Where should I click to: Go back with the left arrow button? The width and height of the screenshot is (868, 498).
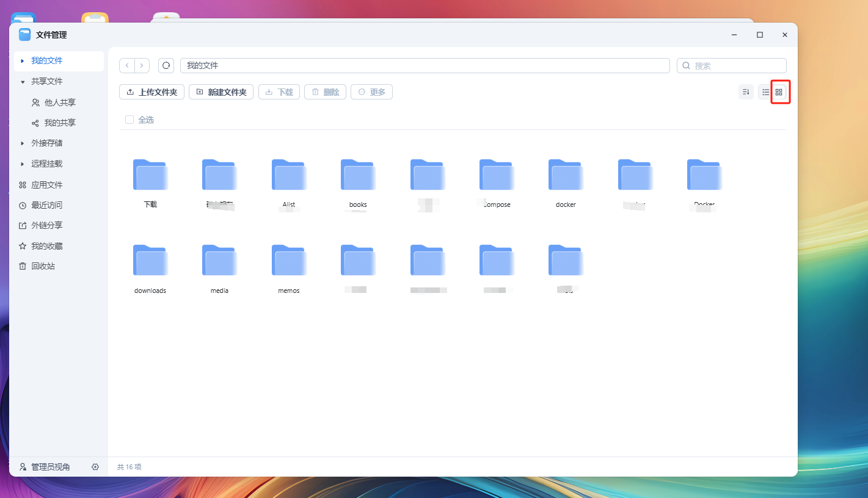(127, 65)
